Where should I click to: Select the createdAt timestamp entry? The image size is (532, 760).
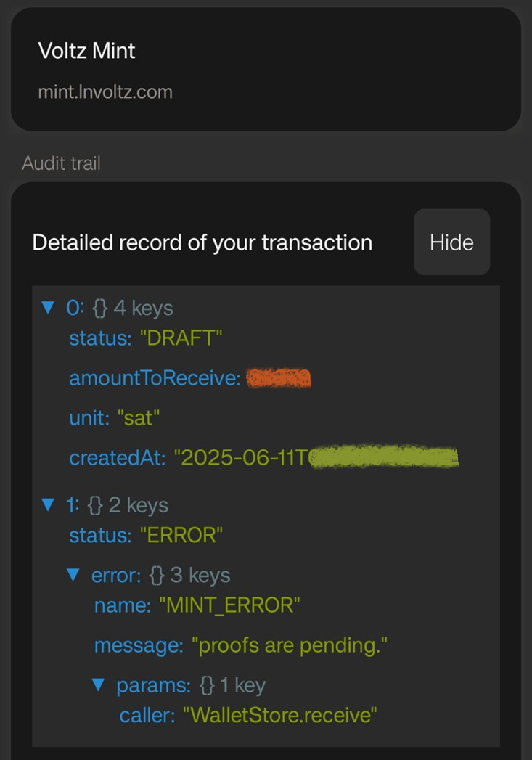coord(263,457)
